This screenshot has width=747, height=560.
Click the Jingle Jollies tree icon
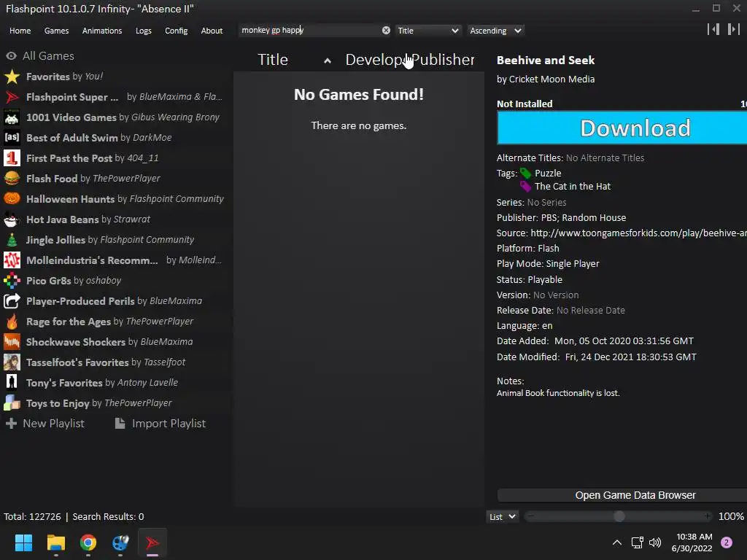tap(12, 239)
